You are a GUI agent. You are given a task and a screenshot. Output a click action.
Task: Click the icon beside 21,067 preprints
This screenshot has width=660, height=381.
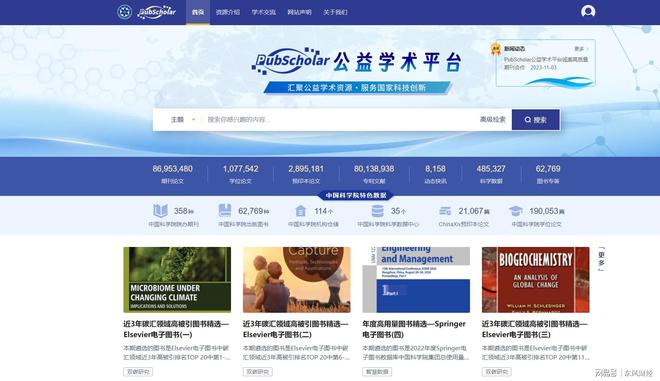445,210
